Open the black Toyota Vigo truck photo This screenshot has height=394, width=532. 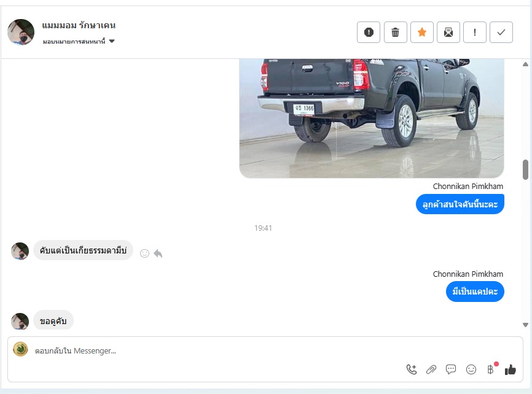(371, 117)
